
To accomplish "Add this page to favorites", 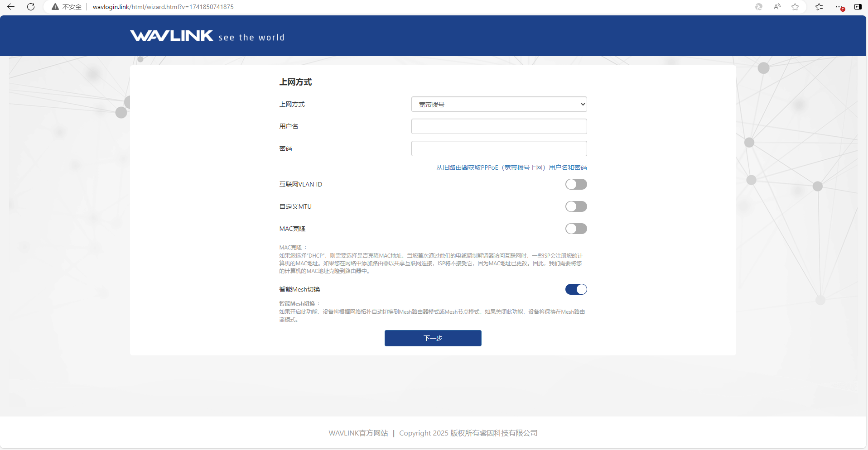I will point(796,7).
